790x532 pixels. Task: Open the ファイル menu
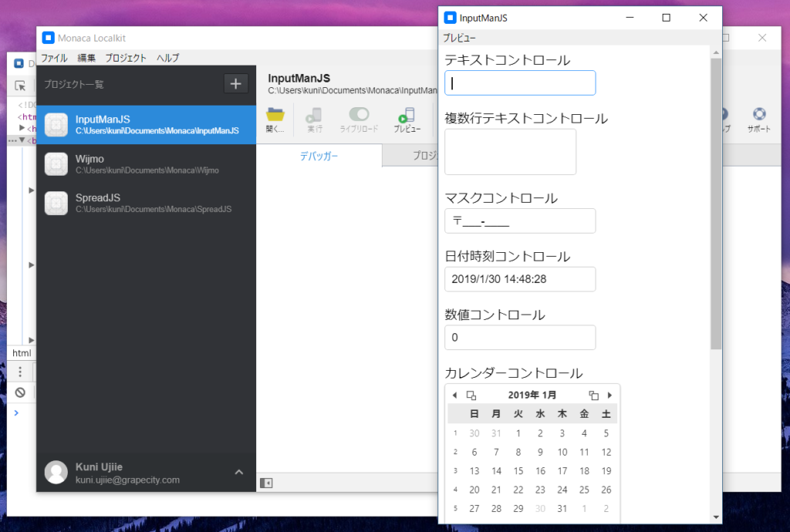click(54, 58)
